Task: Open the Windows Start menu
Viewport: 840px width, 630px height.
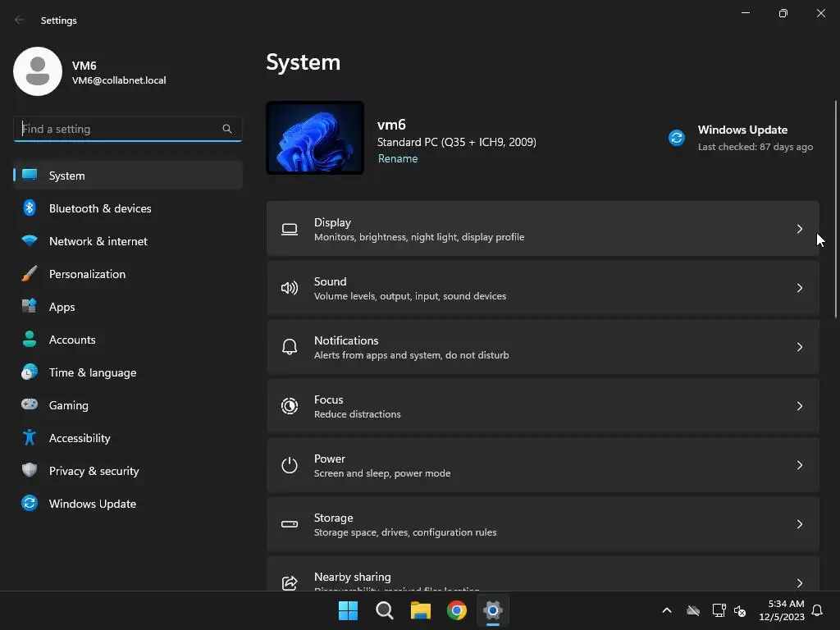Action: coord(348,610)
